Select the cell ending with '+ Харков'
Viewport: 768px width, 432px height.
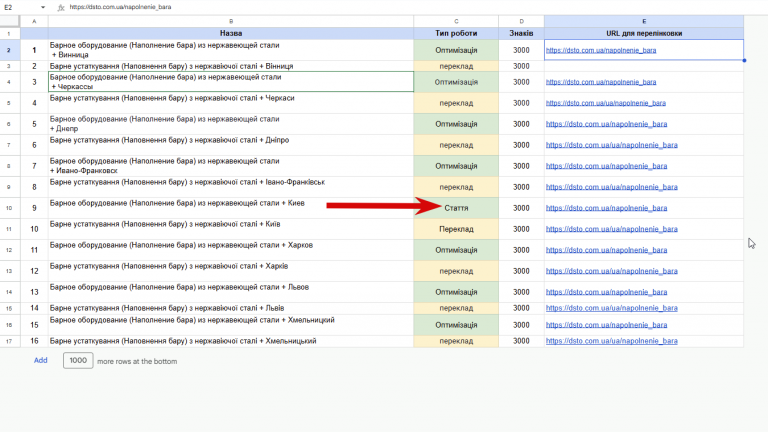(x=231, y=250)
